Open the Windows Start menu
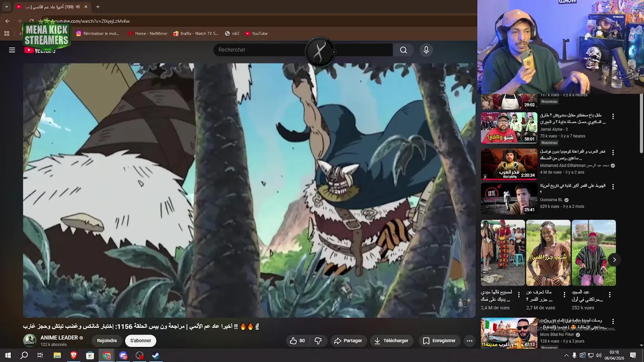The image size is (644, 362). [x=8, y=355]
